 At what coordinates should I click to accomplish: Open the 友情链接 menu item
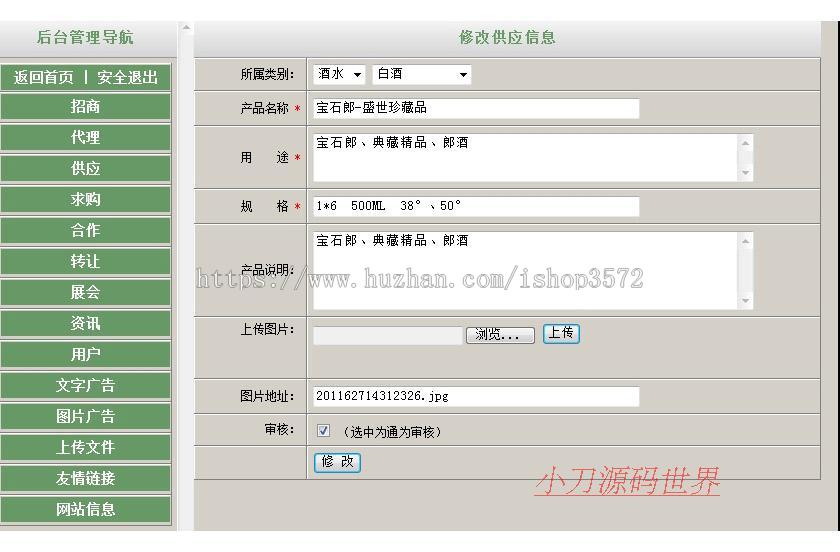86,478
